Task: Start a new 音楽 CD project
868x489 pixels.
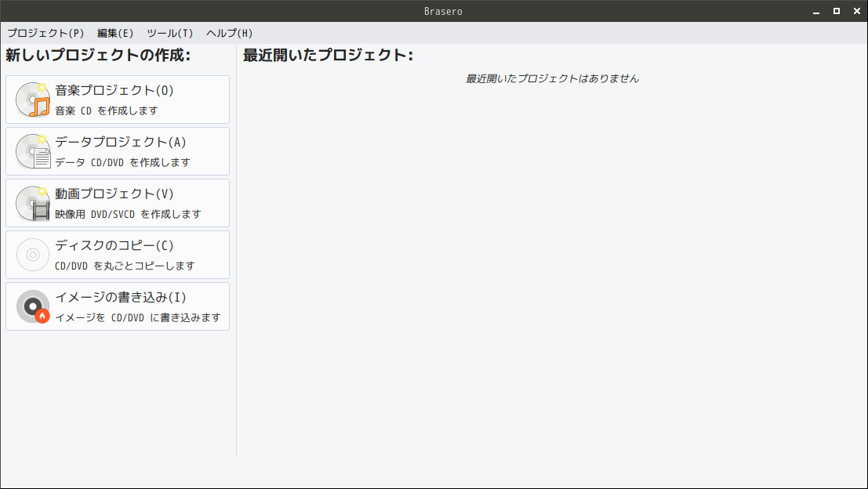Action: coord(118,99)
